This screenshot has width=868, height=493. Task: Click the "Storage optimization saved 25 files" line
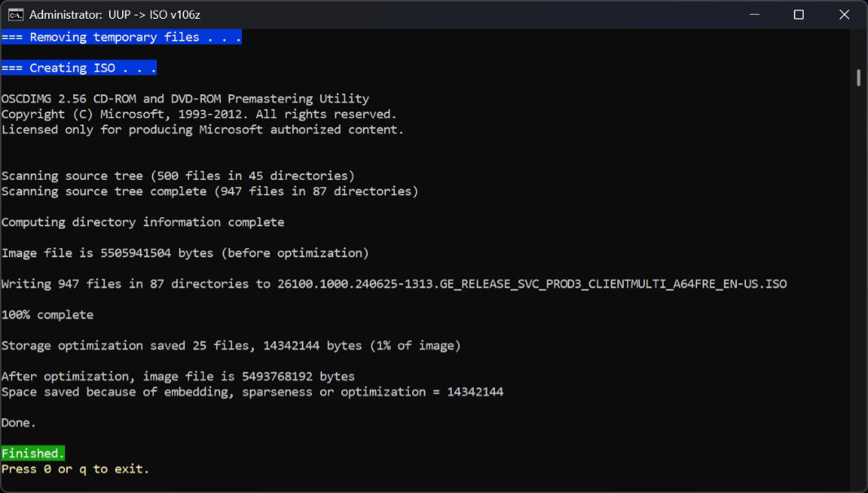point(230,346)
